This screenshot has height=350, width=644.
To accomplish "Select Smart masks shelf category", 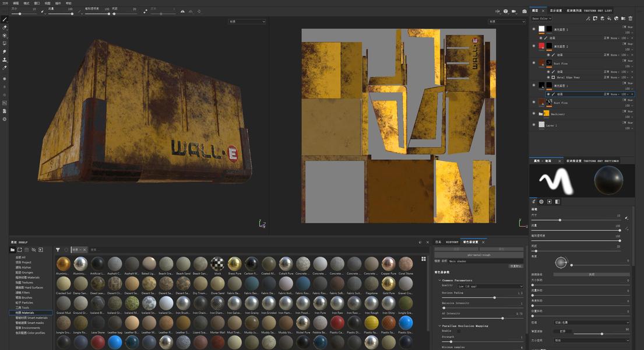I will point(30,323).
